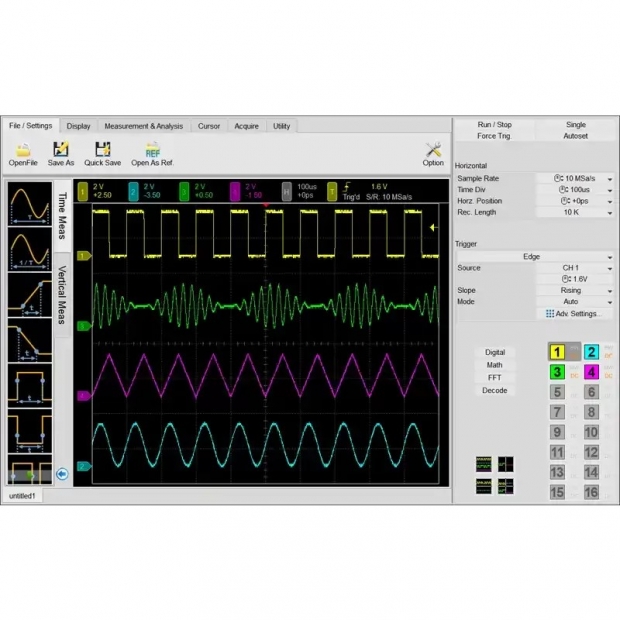Open the Sample Rate dropdown
The height and width of the screenshot is (620, 620).
click(x=609, y=178)
